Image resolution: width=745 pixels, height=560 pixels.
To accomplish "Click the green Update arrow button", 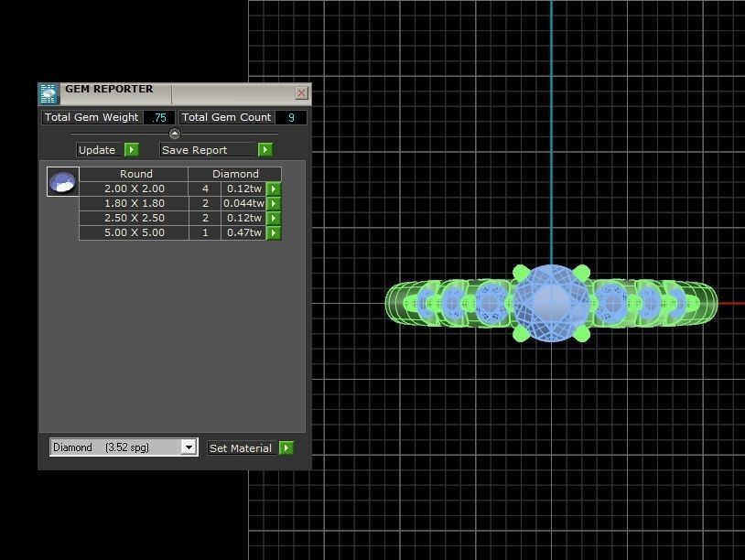I will tap(132, 150).
